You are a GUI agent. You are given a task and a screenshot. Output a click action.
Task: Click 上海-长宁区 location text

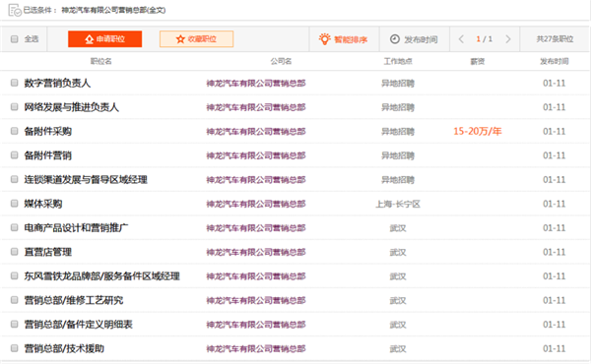click(x=398, y=204)
